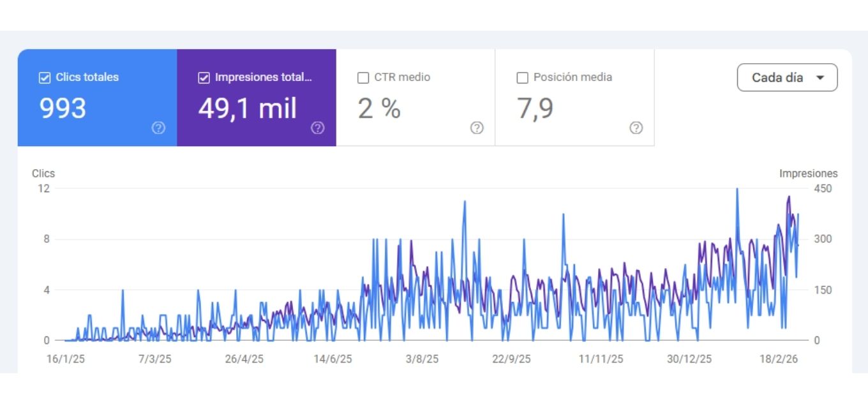Viewport: 868px width, 404px height.
Task: Click the question mark icon under CTR medio
Action: (476, 128)
